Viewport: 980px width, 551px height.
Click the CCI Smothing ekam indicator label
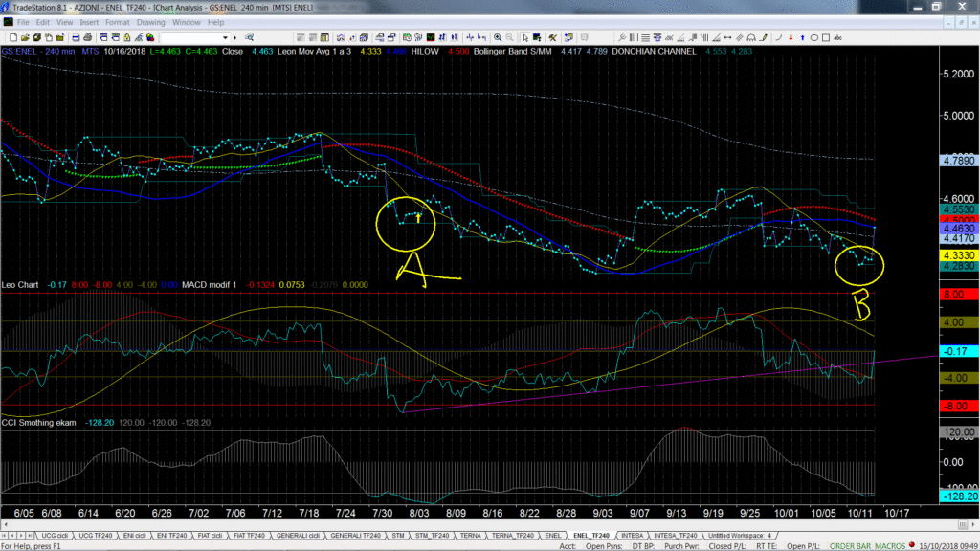pyautogui.click(x=38, y=423)
